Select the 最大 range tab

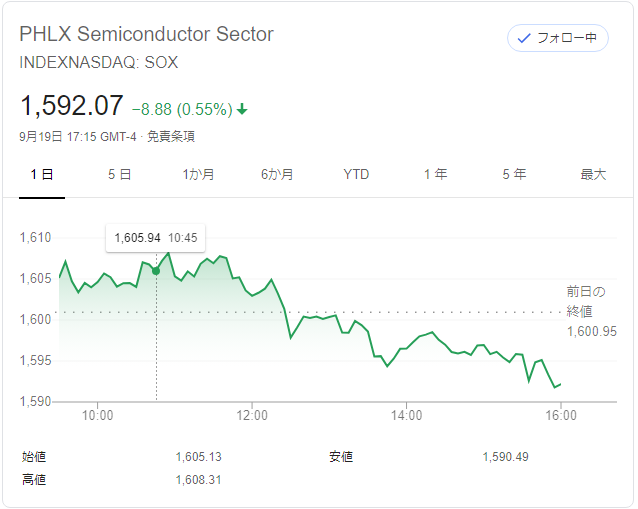point(593,175)
